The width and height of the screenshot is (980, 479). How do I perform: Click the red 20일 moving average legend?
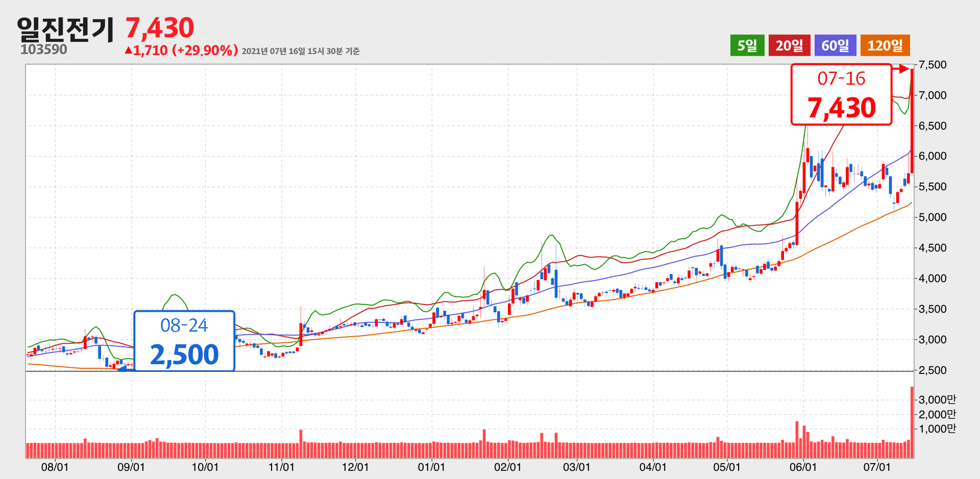click(790, 45)
